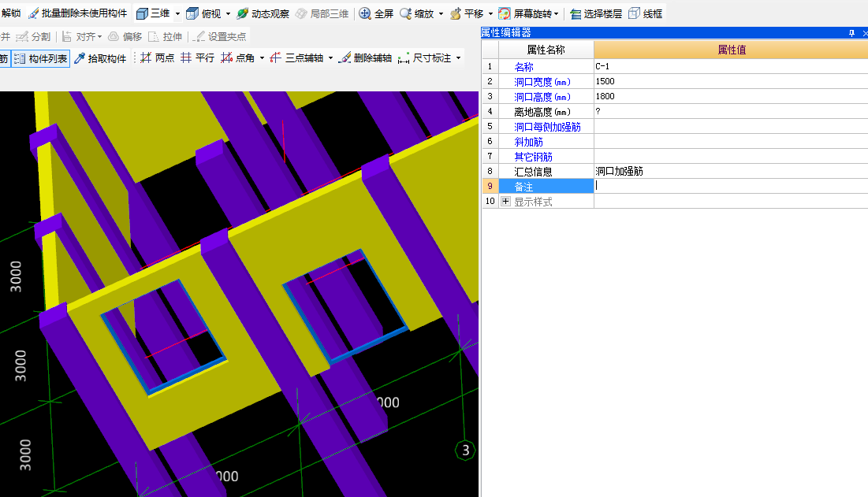The width and height of the screenshot is (868, 497).
Task: Click the 属性值 column header
Action: 732,50
